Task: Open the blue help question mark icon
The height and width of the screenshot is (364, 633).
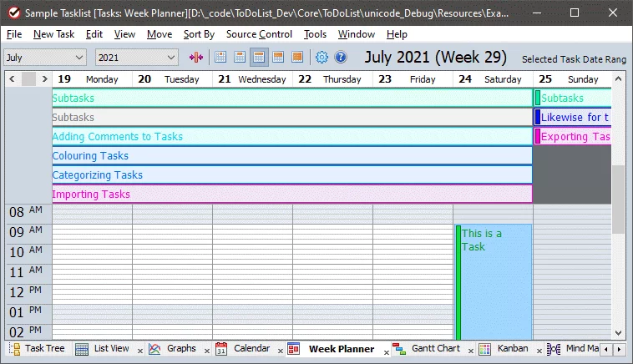Action: [341, 58]
